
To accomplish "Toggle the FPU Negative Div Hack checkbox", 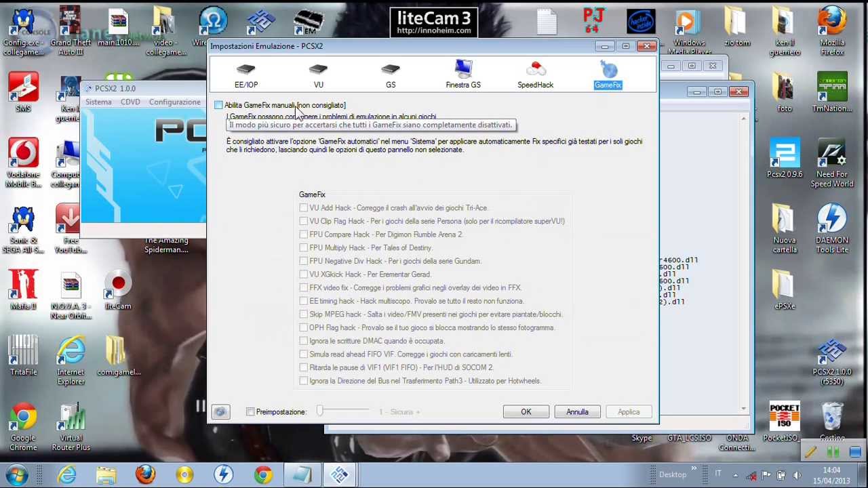I will [x=303, y=261].
